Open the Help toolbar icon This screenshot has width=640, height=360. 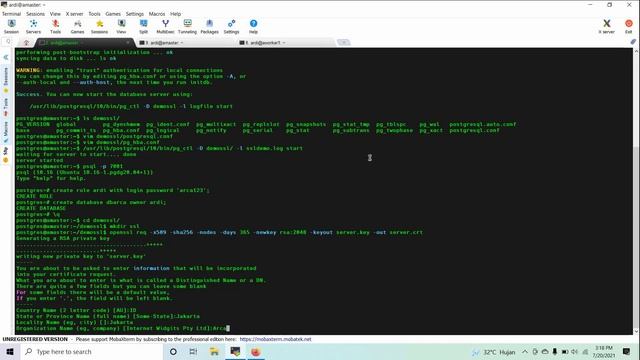click(x=253, y=27)
